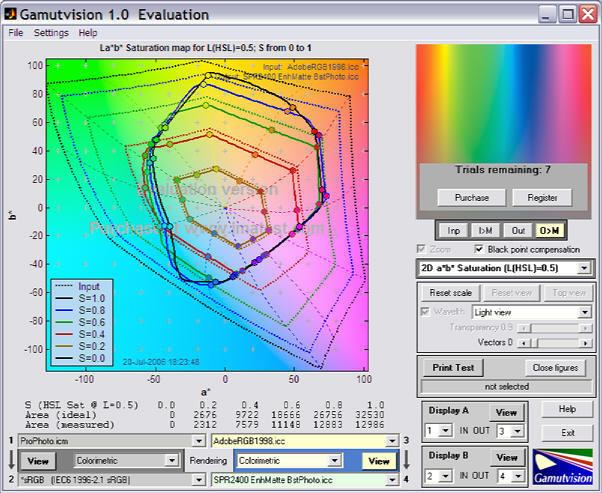Select the Out display mode
Viewport: 602px width, 493px height.
(x=518, y=230)
